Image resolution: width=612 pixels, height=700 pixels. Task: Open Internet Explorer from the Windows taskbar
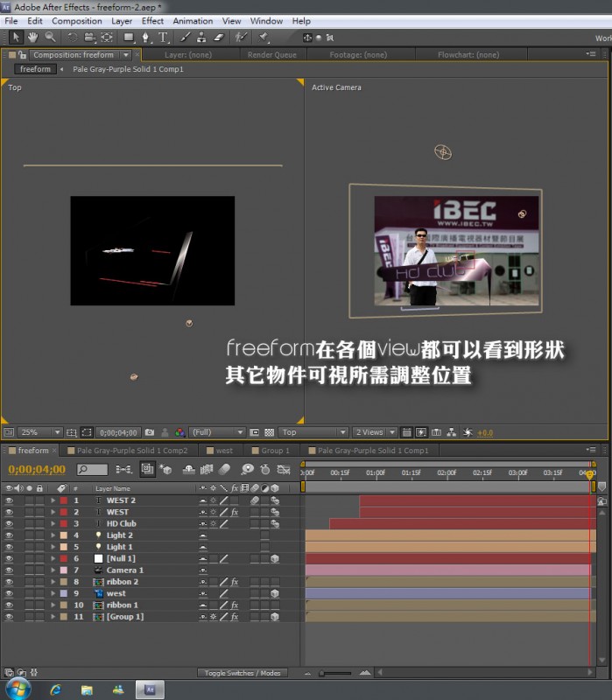coord(55,689)
